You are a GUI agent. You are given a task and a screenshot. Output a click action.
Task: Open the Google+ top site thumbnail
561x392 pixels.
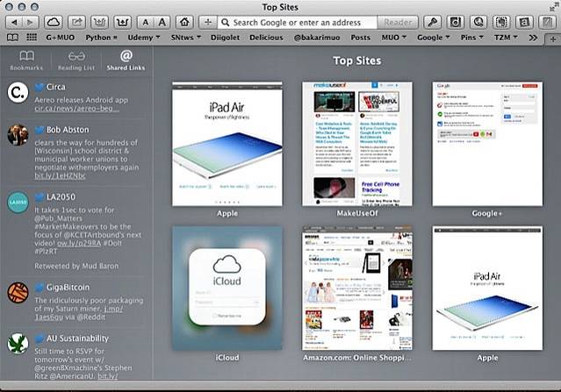(487, 144)
